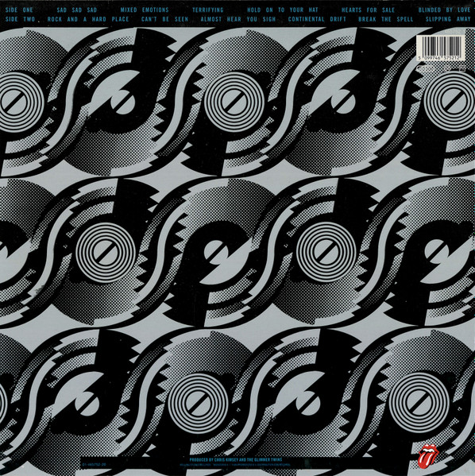Screen dimensions: 475x476
Task: Click the Terrifying track title
Action: 208,10
